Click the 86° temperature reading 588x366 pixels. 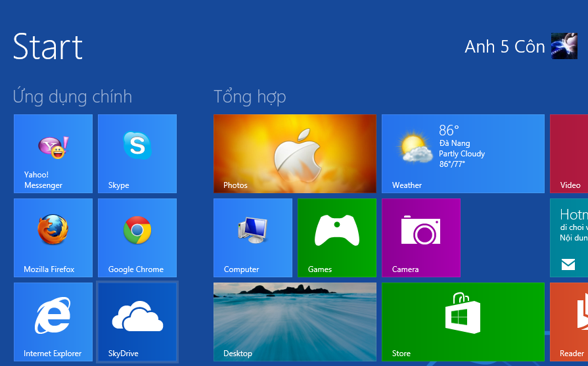[449, 131]
